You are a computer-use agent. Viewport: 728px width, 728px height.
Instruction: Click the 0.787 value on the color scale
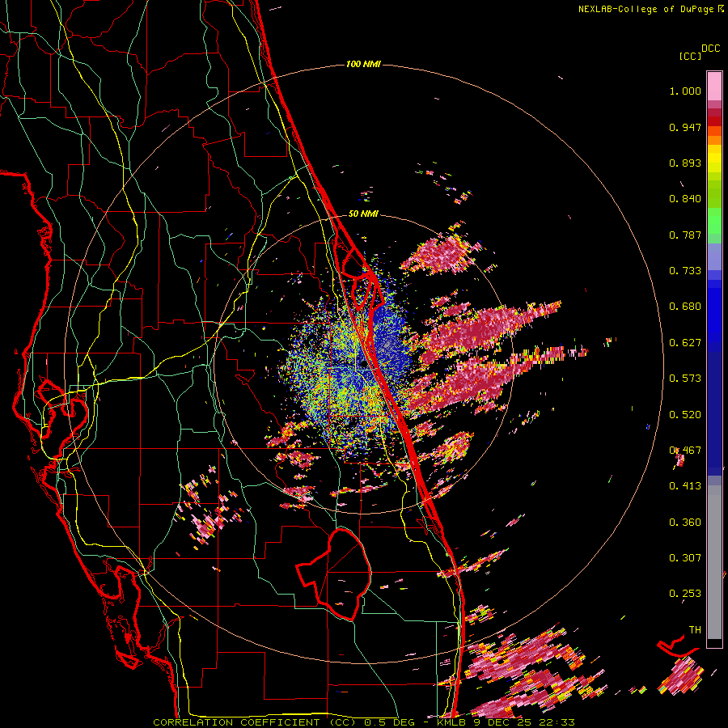tap(685, 235)
